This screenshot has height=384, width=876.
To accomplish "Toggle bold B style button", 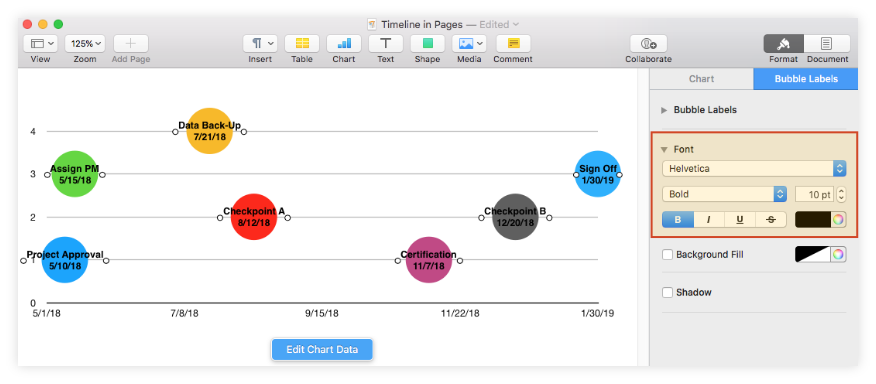I will coord(678,220).
